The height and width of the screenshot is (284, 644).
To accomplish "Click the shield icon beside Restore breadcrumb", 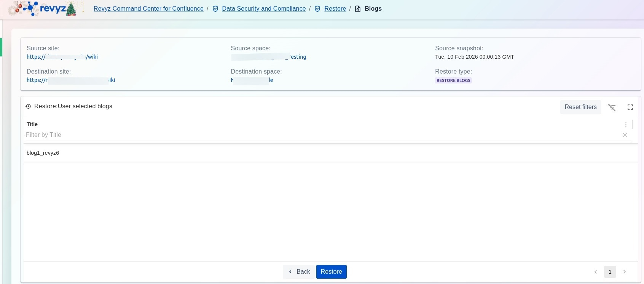I will pyautogui.click(x=317, y=9).
